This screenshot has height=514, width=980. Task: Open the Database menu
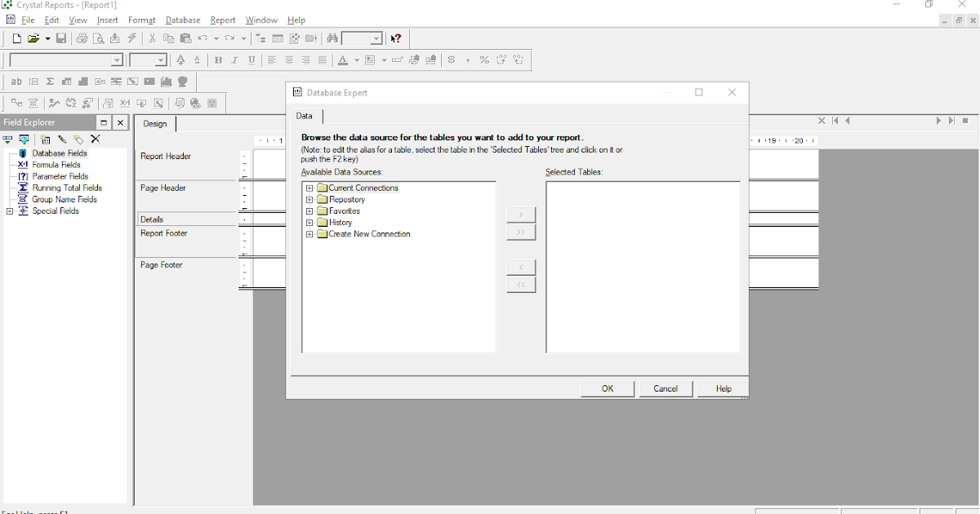182,20
